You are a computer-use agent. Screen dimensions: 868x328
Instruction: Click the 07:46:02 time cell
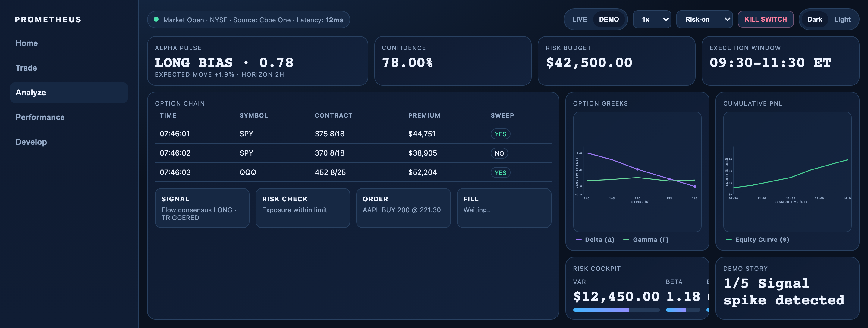pyautogui.click(x=175, y=153)
